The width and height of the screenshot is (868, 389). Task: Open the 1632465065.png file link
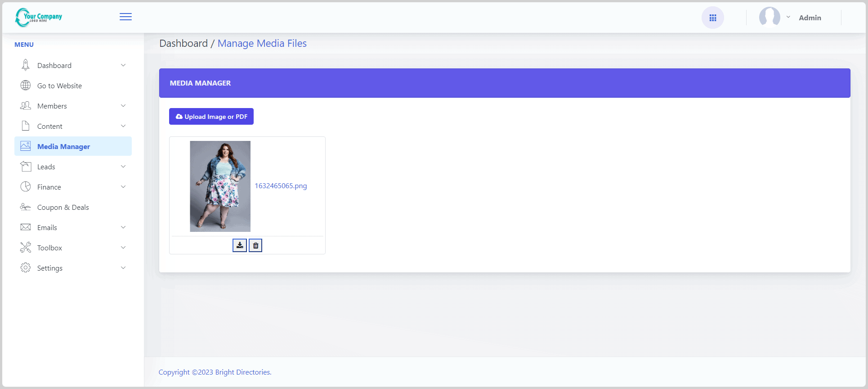click(x=281, y=186)
